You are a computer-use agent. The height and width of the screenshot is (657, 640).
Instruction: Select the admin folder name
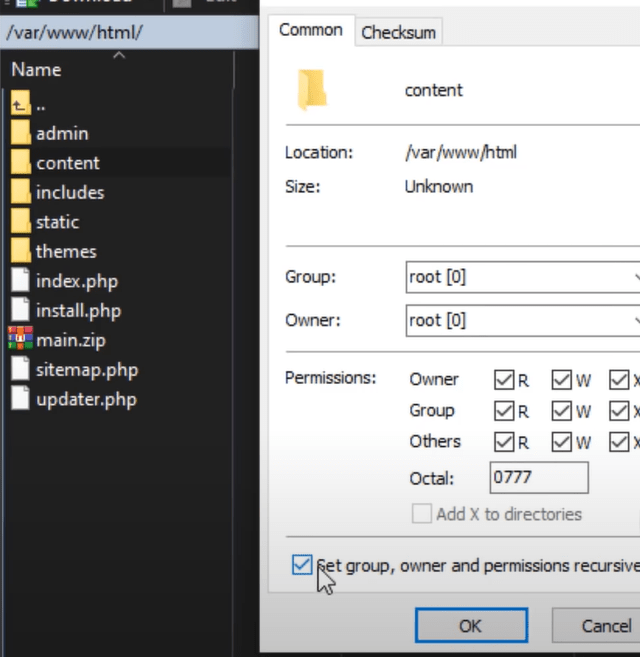(62, 134)
